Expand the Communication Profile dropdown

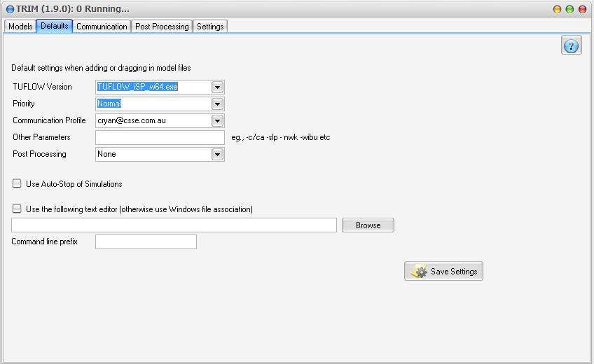[x=217, y=120]
